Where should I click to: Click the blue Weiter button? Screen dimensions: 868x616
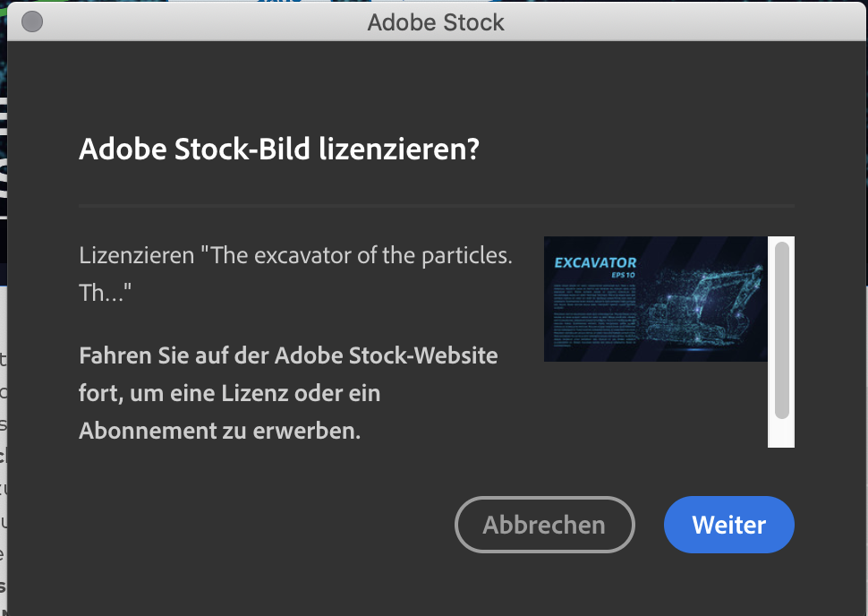(728, 524)
